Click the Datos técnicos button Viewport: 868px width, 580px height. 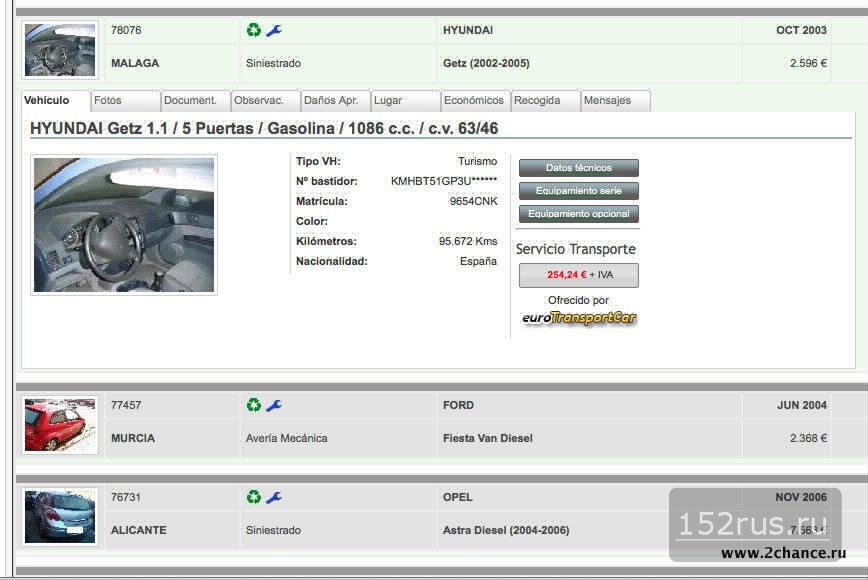[x=578, y=168]
